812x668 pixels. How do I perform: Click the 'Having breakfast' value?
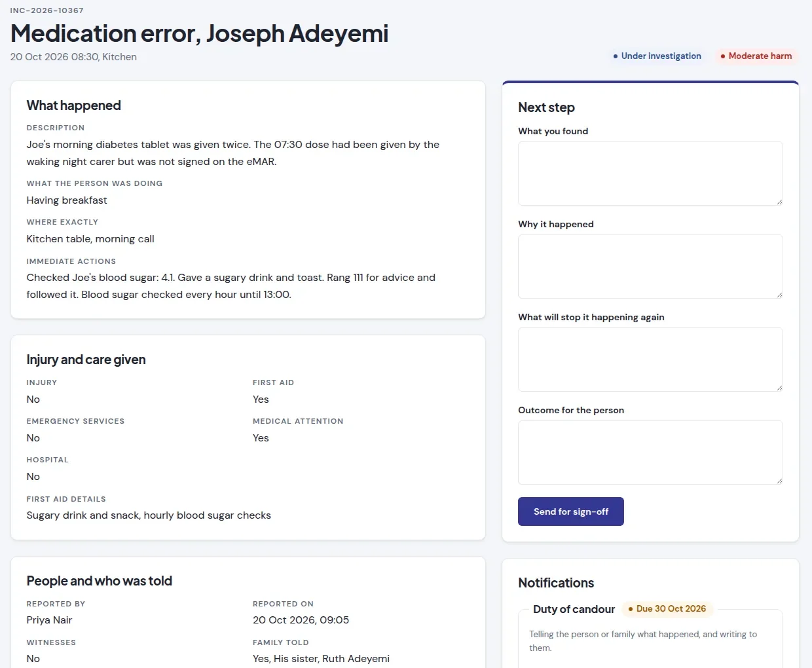coord(67,200)
